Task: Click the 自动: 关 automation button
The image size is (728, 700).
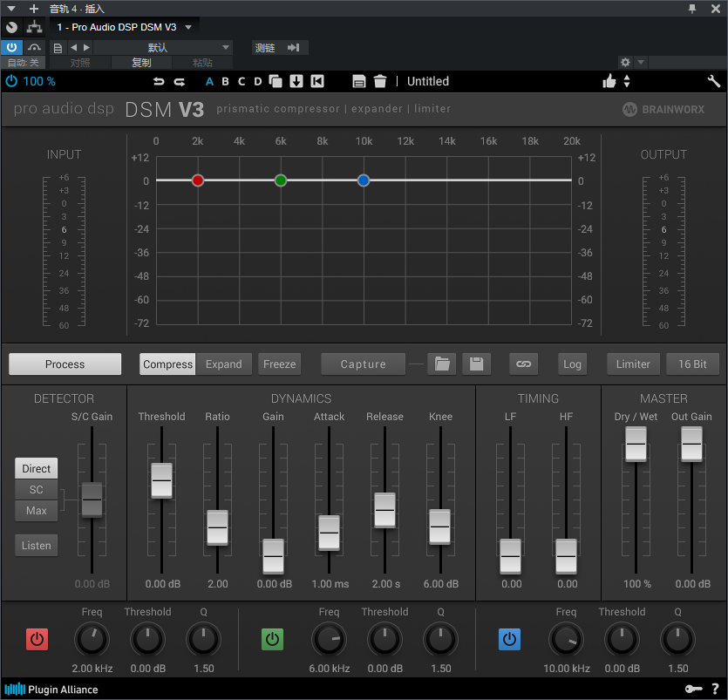Action: [24, 62]
